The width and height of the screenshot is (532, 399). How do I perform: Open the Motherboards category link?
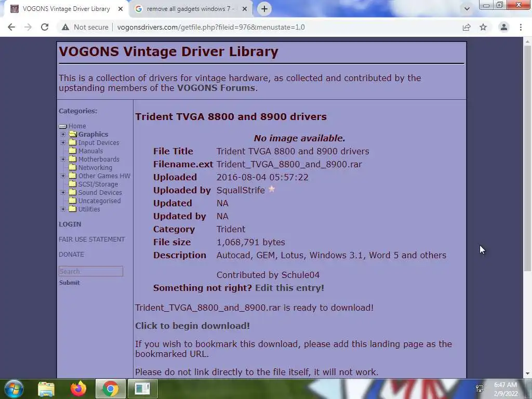pos(99,159)
